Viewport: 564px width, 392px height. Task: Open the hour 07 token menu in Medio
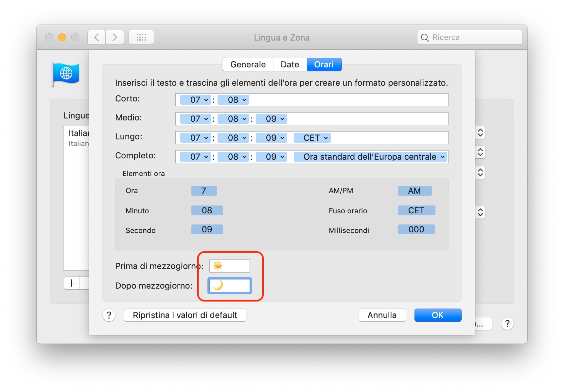coord(196,119)
